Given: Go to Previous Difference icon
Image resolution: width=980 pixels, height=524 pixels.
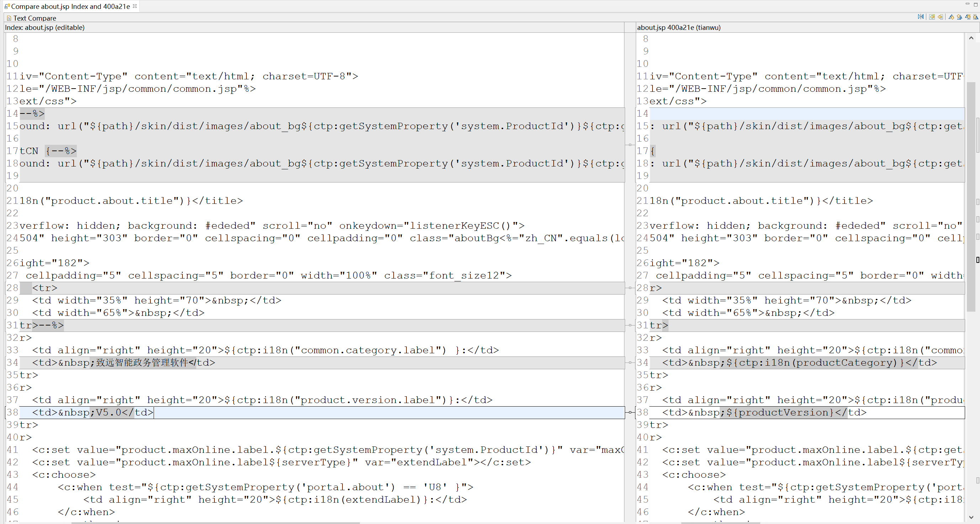Looking at the screenshot, I should 959,17.
